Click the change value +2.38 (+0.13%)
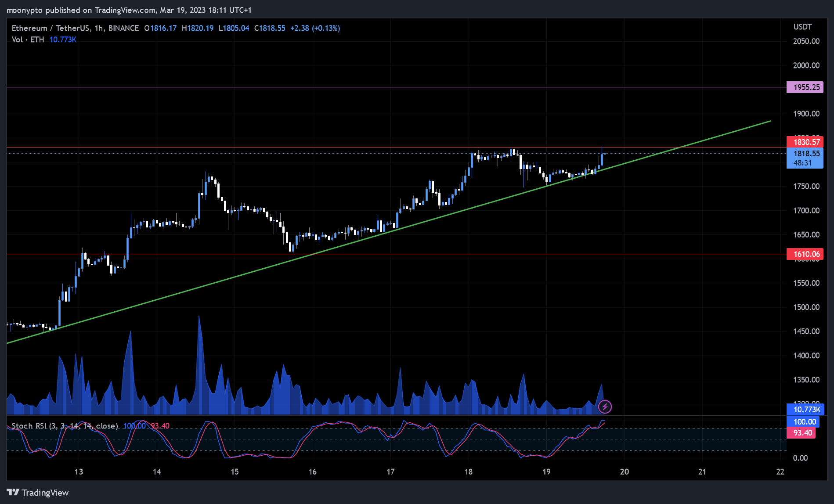The height and width of the screenshot is (504, 834). tap(315, 28)
